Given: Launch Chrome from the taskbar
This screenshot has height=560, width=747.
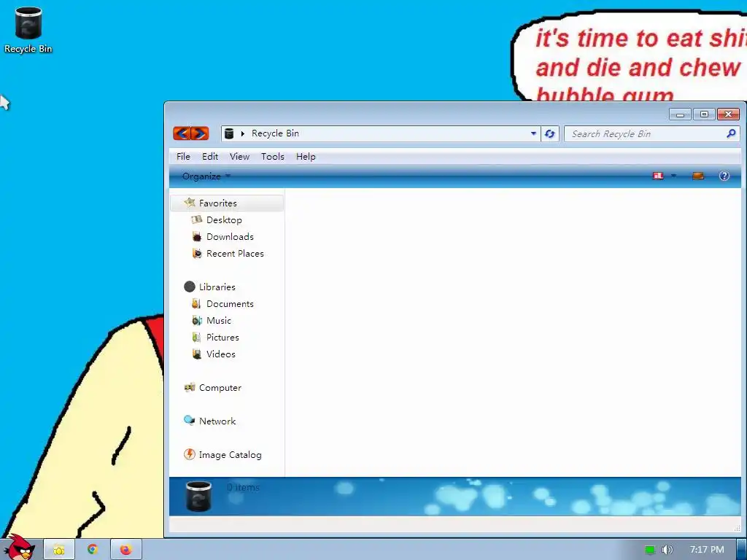Looking at the screenshot, I should coord(93,550).
